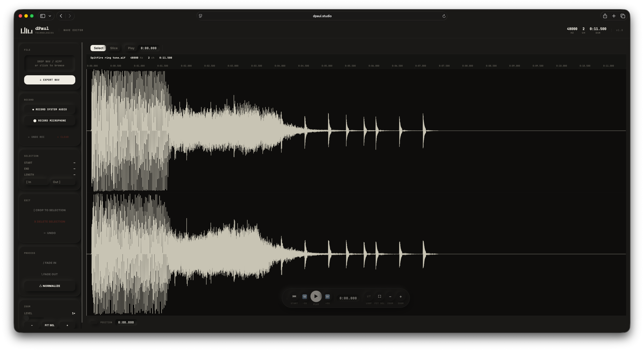Click the drop WAV / AIFF browse area
This screenshot has height=351, width=644.
49,63
